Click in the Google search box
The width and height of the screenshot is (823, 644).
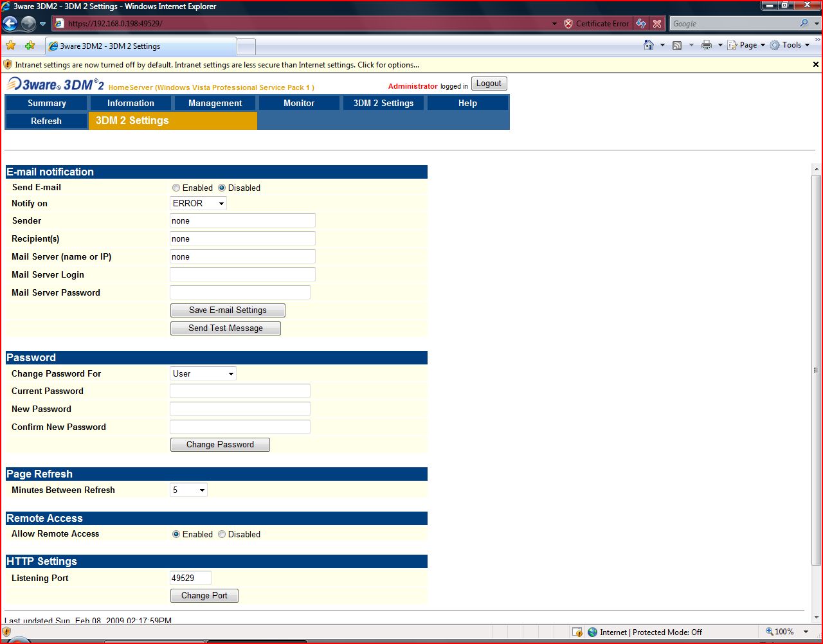point(734,24)
